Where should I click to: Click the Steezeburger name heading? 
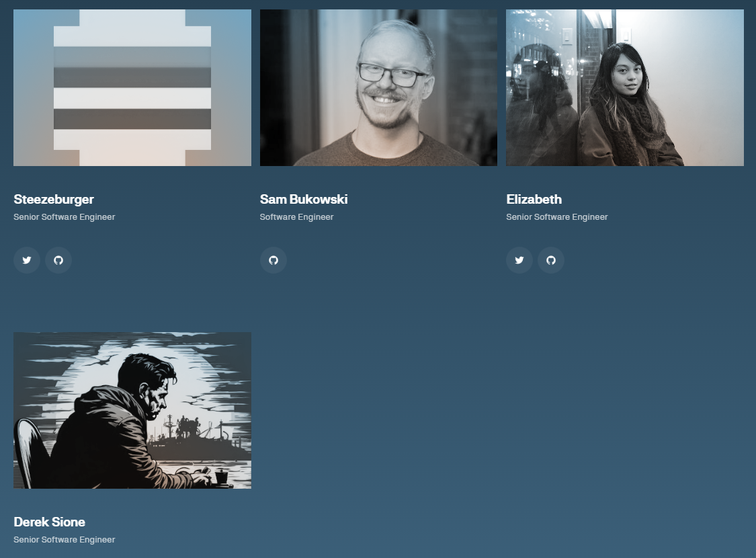[54, 199]
